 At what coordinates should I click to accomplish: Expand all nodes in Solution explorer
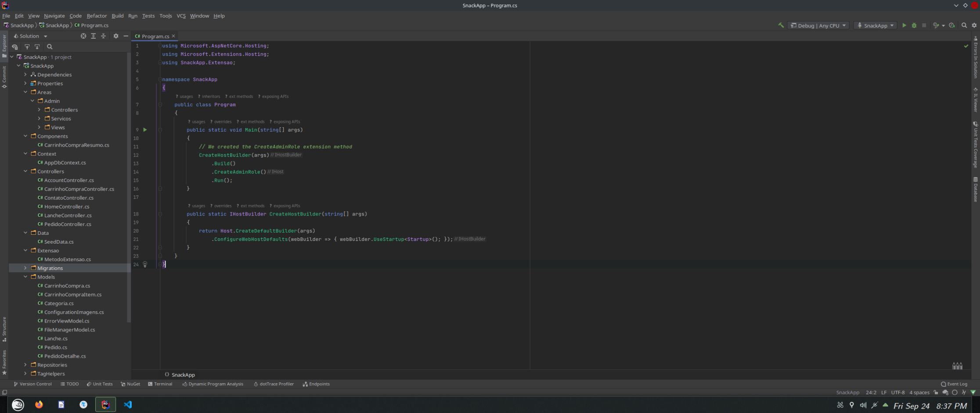[x=94, y=36]
